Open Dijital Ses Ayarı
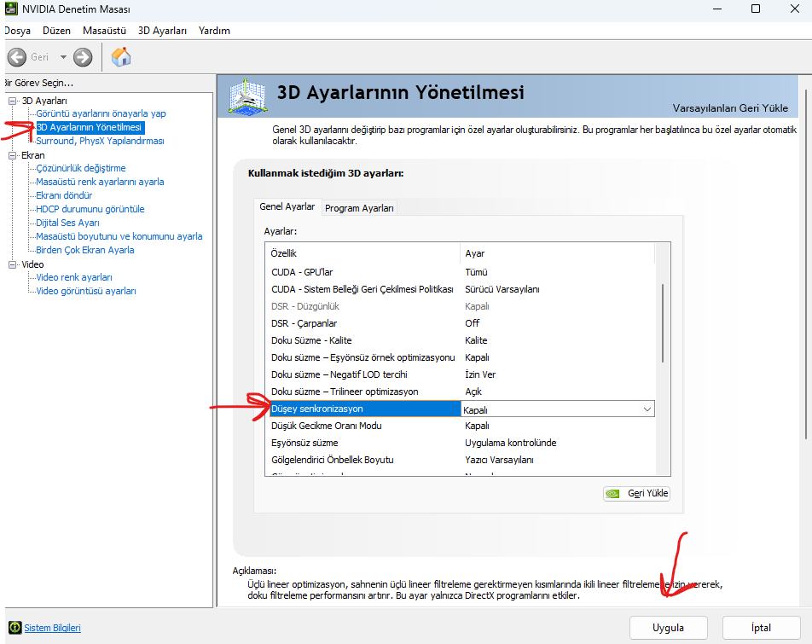 [68, 223]
